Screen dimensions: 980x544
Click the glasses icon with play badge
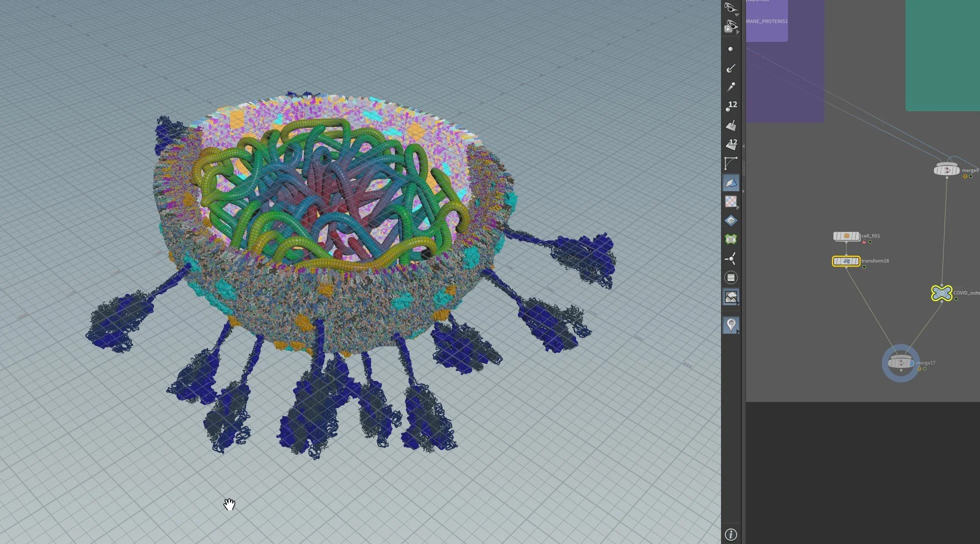pos(731,26)
